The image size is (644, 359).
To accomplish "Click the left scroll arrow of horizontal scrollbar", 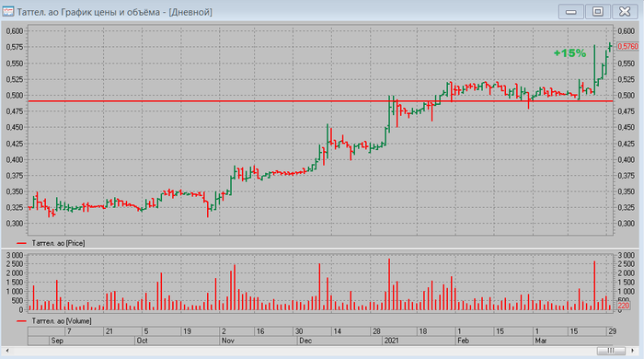I will tap(7, 351).
